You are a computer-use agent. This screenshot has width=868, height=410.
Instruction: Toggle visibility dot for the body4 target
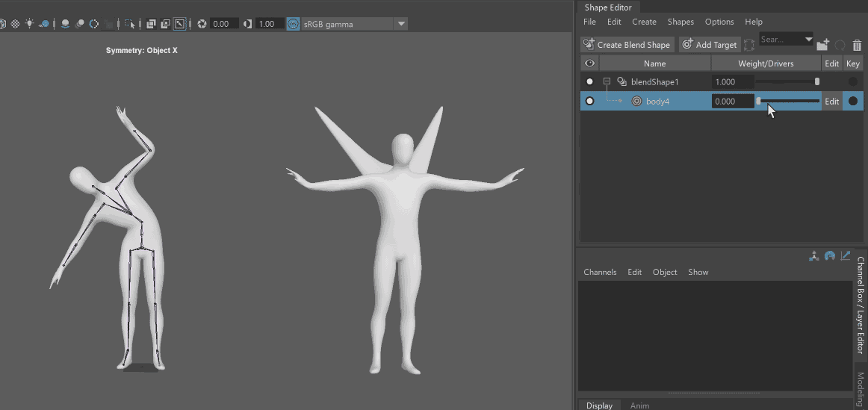(590, 102)
